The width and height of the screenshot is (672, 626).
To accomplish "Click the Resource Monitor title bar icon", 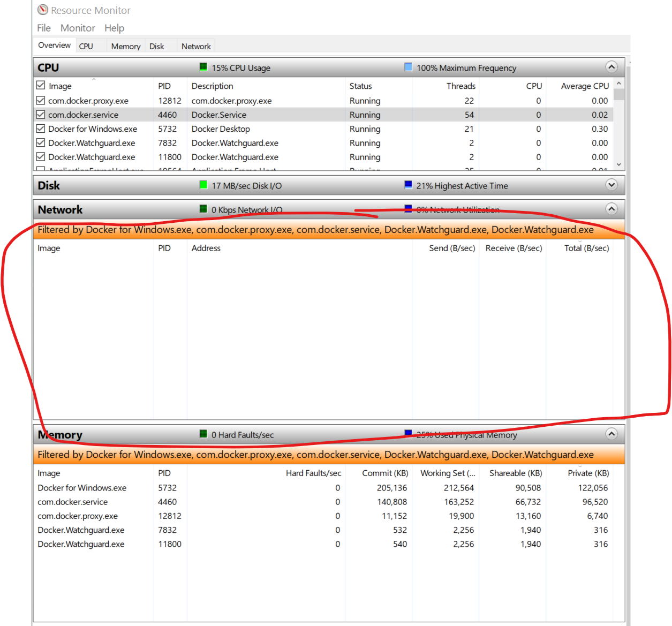I will click(43, 10).
